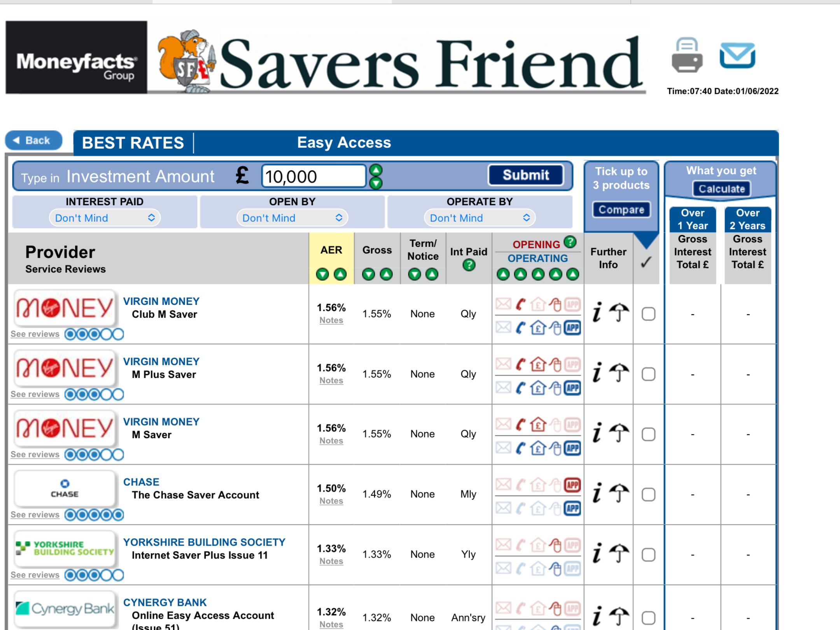Open the Interest Paid dropdown
Screen dimensions: 840x630
click(x=105, y=218)
